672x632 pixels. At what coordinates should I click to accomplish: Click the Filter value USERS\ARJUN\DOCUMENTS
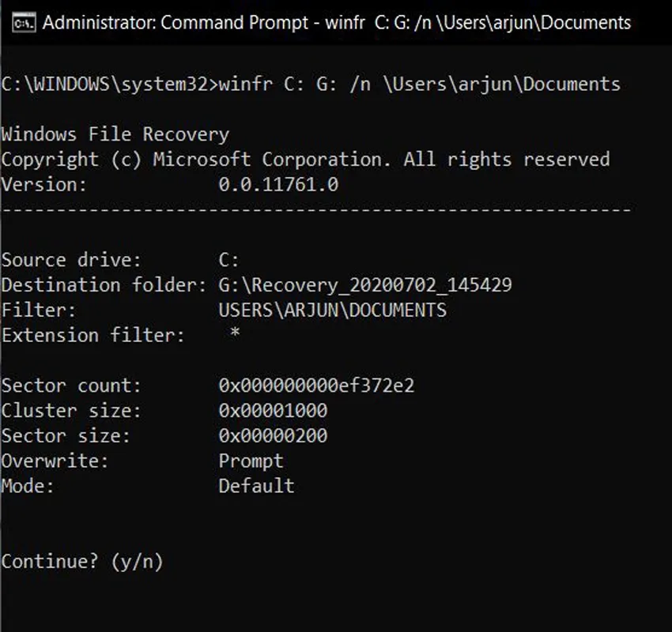pos(333,310)
